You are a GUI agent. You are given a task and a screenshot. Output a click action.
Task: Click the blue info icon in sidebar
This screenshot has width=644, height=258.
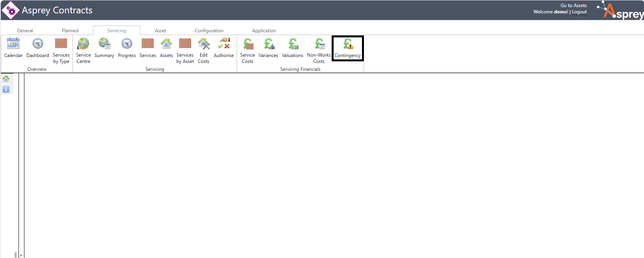point(6,89)
